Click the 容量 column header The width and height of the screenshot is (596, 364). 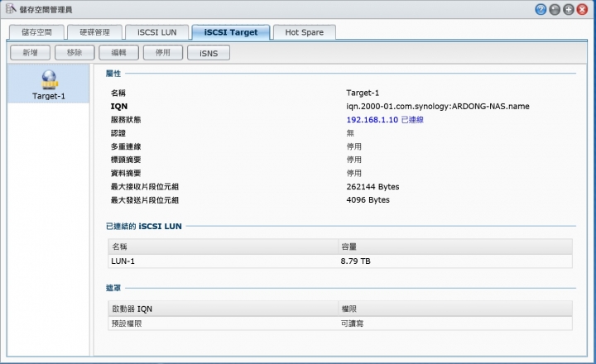coord(455,247)
